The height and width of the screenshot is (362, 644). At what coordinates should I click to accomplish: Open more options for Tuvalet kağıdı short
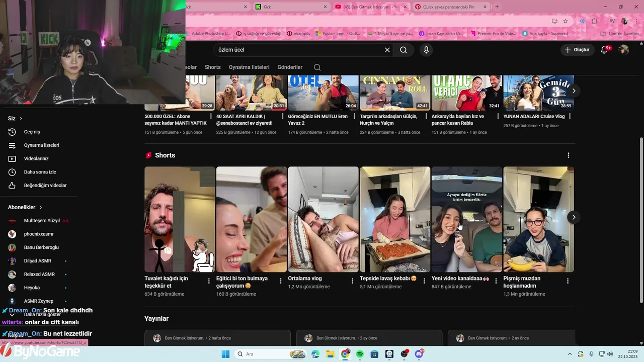(x=209, y=281)
